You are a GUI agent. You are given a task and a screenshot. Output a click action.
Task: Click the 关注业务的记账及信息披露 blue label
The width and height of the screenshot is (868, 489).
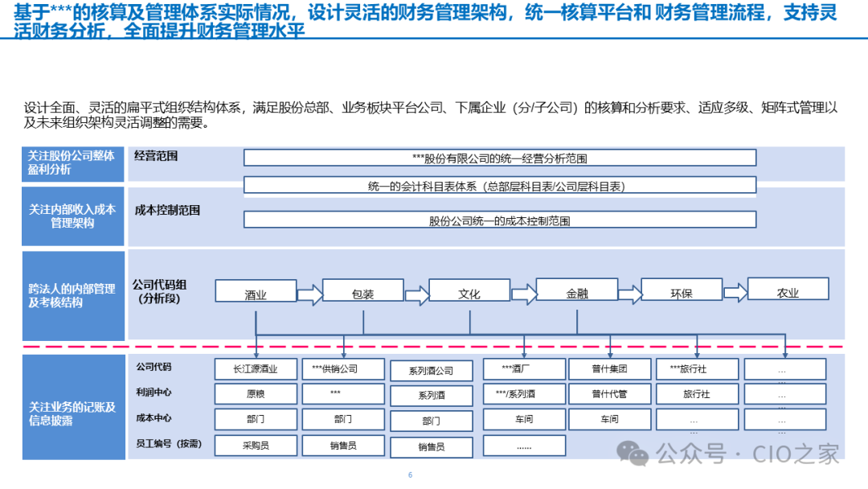click(x=72, y=413)
